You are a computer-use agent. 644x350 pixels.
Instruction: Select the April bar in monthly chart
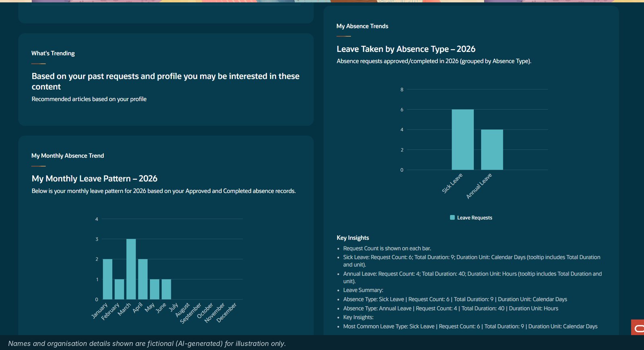pyautogui.click(x=143, y=279)
